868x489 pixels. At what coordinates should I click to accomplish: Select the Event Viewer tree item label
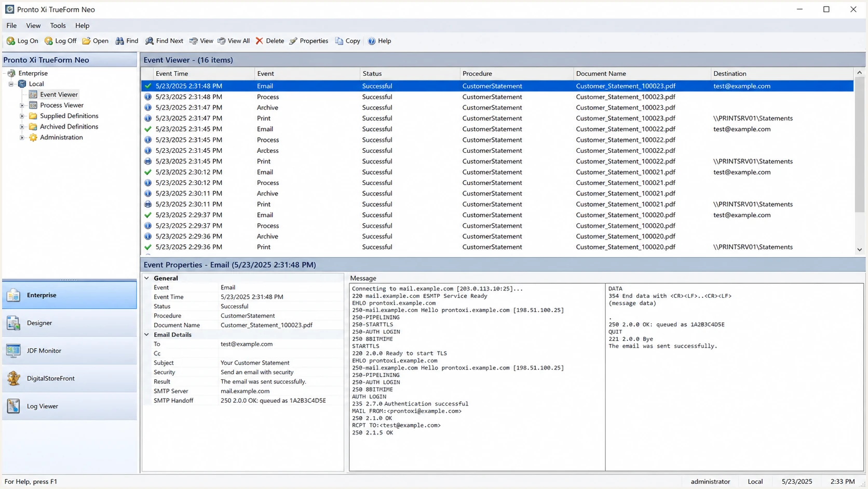59,95
